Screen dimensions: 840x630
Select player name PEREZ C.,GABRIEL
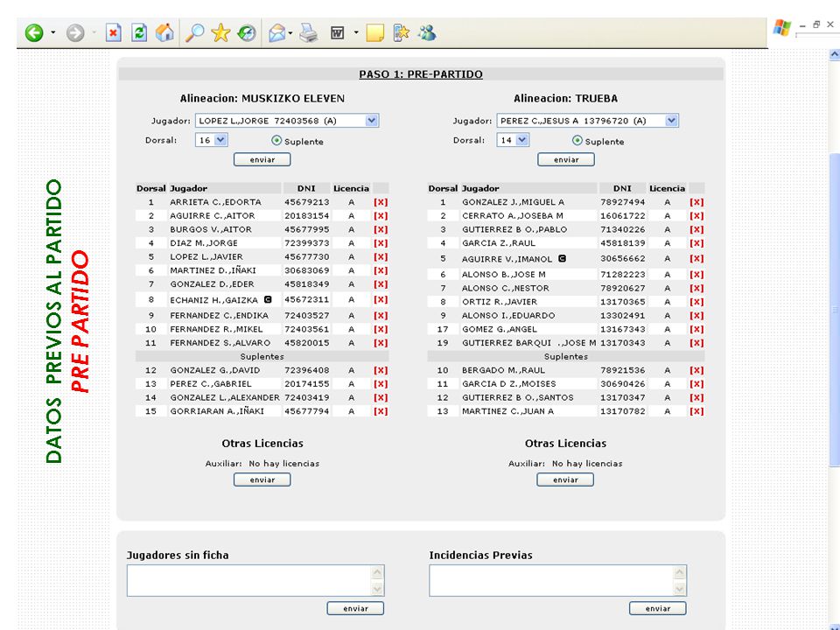(x=211, y=383)
